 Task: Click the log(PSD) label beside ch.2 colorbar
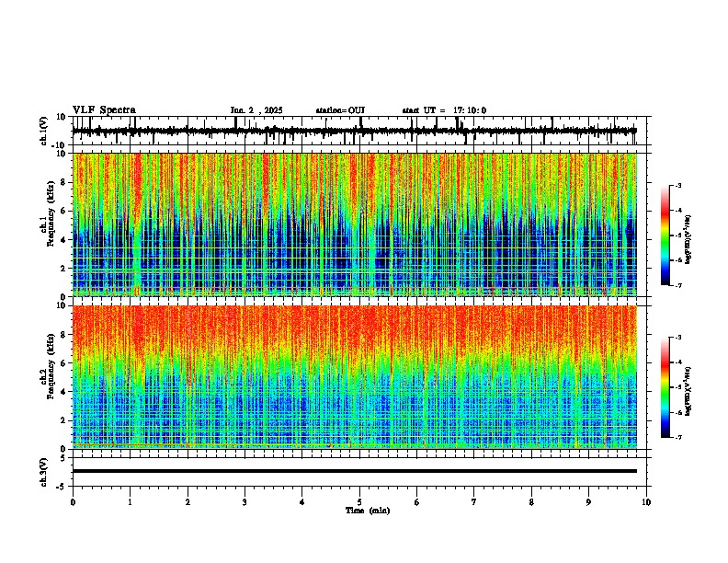coord(688,391)
